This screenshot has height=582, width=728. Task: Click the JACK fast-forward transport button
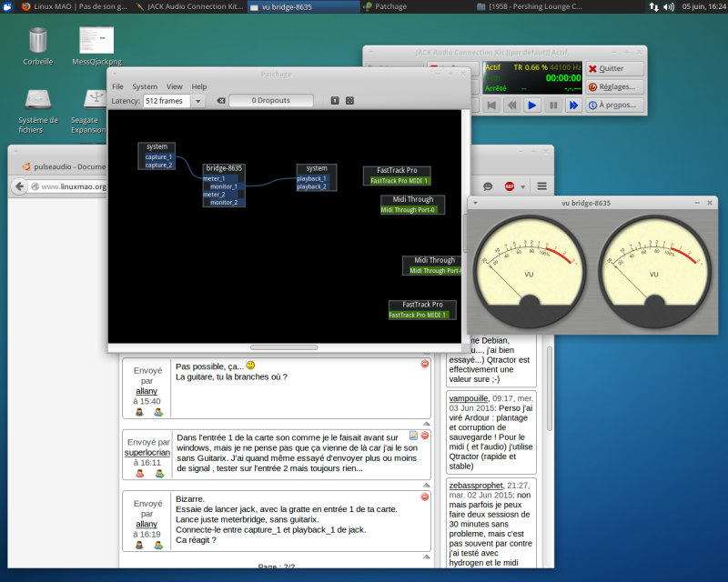click(x=573, y=105)
